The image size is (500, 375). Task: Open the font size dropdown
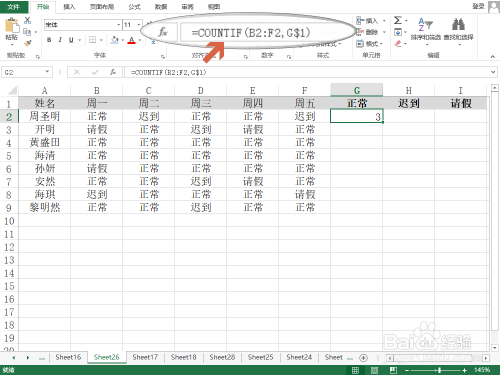139,25
